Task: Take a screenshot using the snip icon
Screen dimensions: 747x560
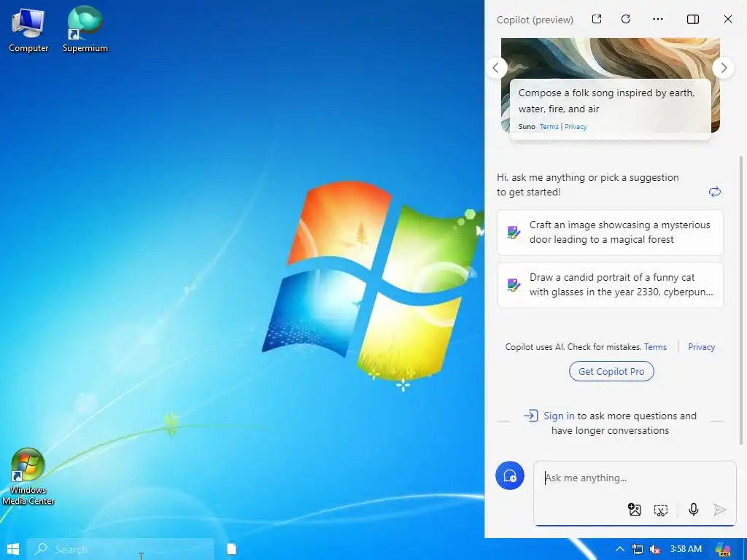Action: [661, 510]
